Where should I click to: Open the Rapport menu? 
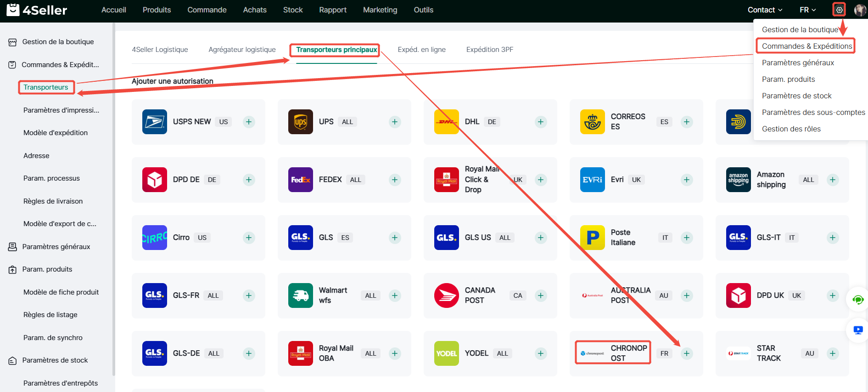(x=333, y=10)
